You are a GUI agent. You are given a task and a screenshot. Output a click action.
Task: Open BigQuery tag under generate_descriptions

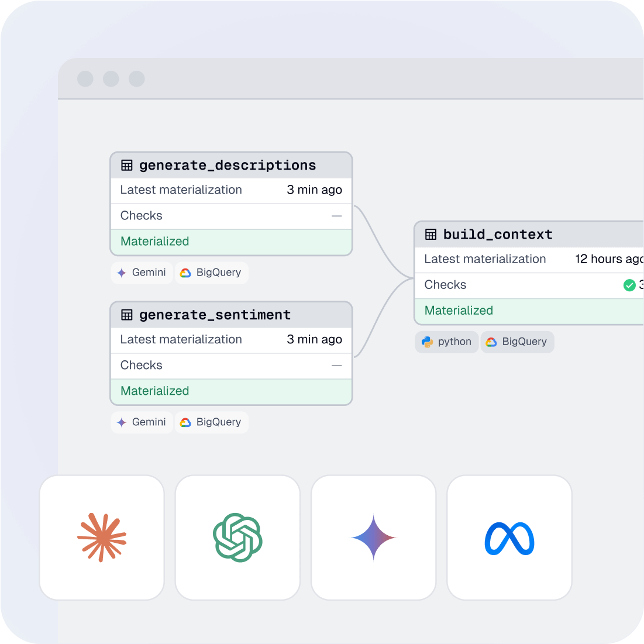211,273
